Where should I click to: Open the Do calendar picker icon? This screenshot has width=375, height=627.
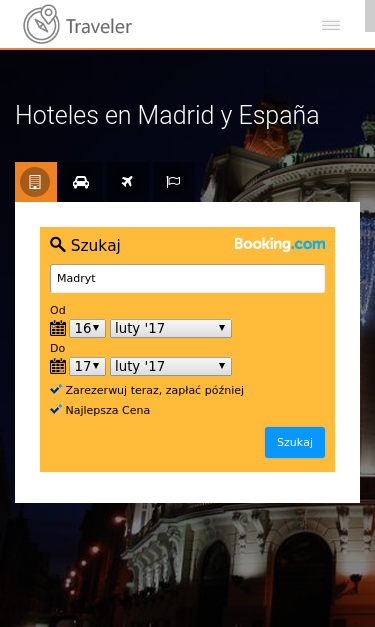[x=58, y=366]
